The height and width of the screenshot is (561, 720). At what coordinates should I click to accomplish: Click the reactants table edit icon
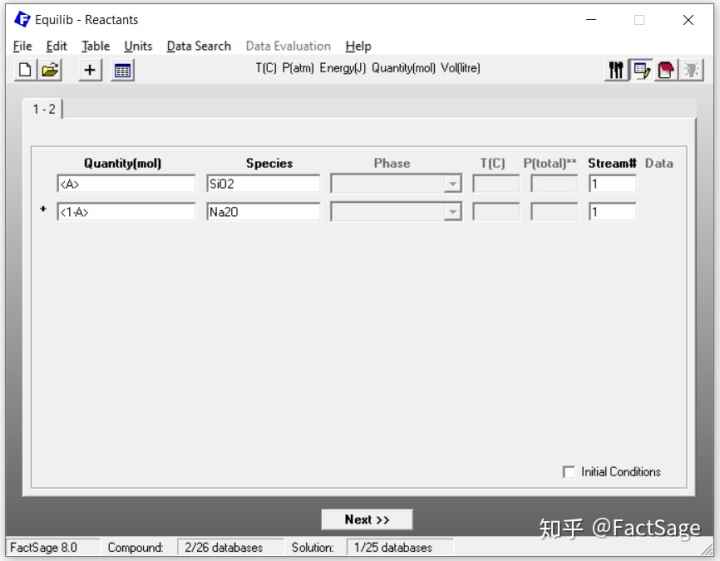point(641,70)
